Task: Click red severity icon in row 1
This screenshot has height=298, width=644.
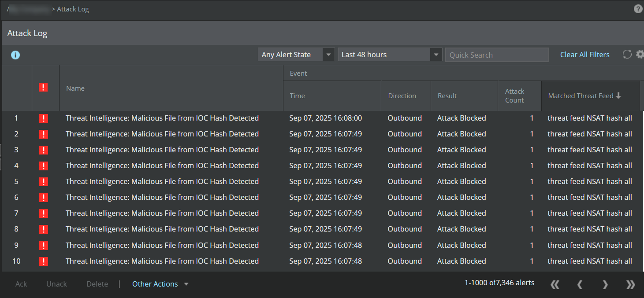Action: pyautogui.click(x=43, y=118)
